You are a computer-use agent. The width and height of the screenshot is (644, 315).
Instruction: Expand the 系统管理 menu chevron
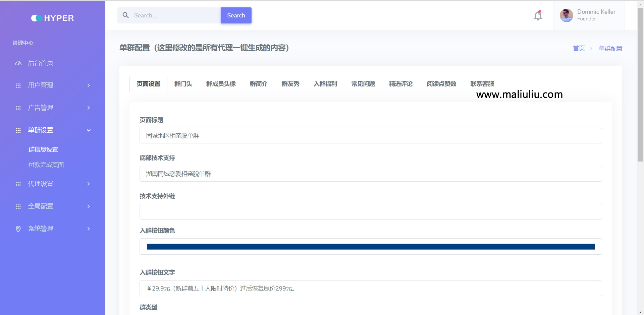89,229
